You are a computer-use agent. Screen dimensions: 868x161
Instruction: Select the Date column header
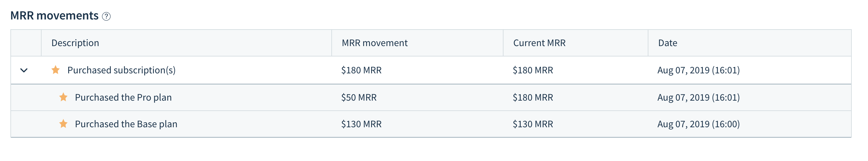pos(668,43)
